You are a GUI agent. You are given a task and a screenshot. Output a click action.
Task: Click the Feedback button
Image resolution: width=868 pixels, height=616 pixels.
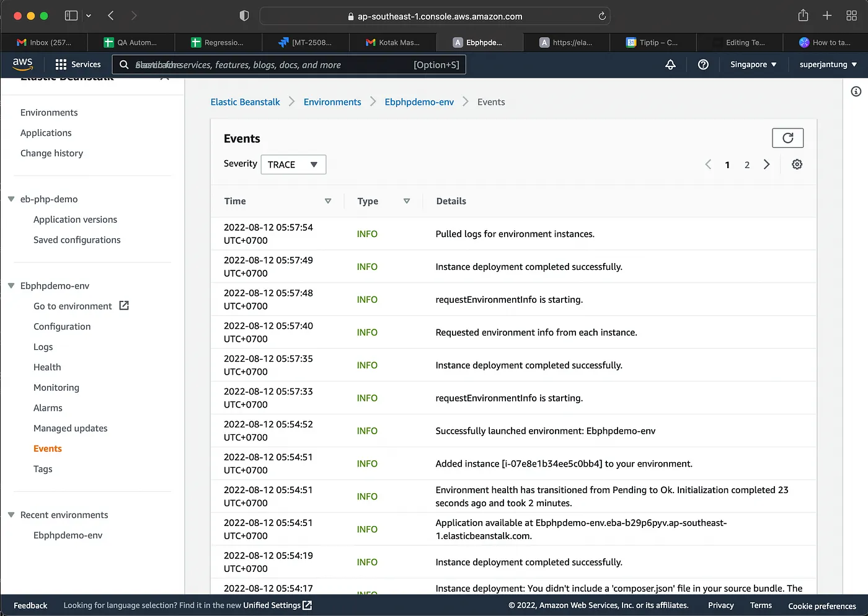click(30, 605)
